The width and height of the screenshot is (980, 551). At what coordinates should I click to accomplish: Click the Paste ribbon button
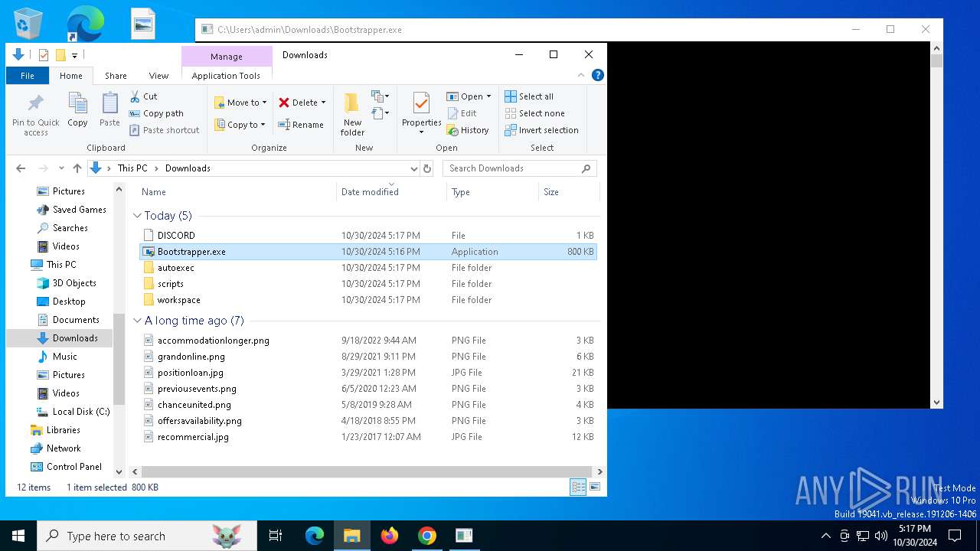pyautogui.click(x=109, y=109)
